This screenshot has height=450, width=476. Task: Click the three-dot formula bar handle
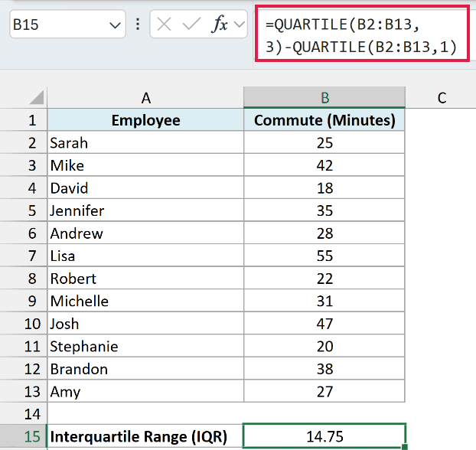pos(138,24)
